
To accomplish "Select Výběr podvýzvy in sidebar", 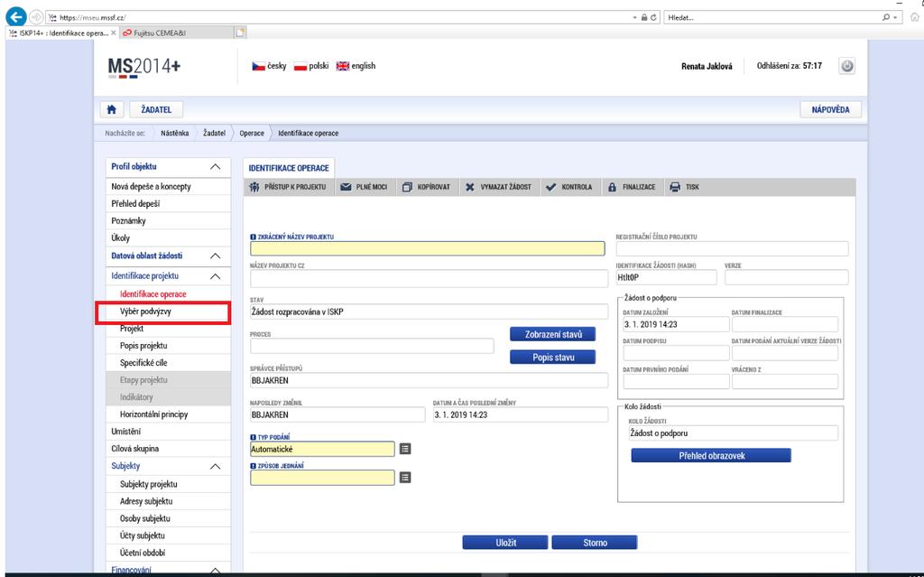I will 145,311.
